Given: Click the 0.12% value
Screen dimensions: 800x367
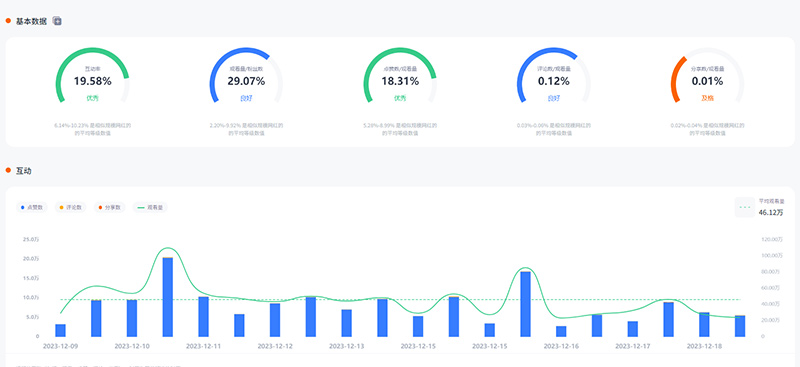Looking at the screenshot, I should click(554, 81).
